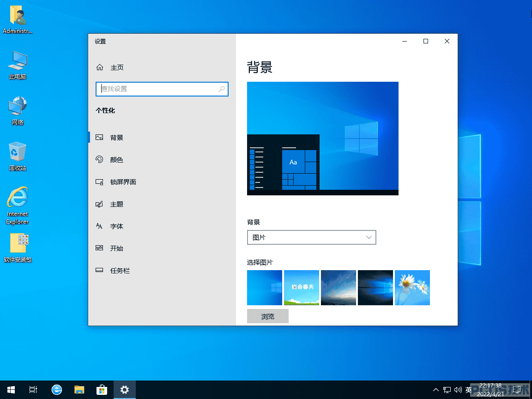Launch Internet Explorer from the taskbar
Viewport: 532px width, 399px height.
pos(57,390)
